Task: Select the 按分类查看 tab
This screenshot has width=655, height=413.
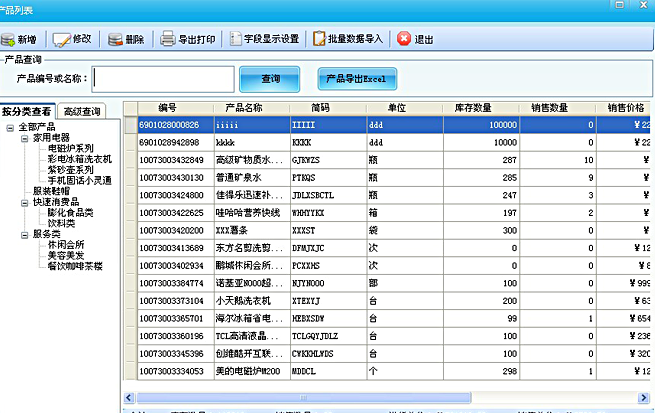Action: coord(27,111)
